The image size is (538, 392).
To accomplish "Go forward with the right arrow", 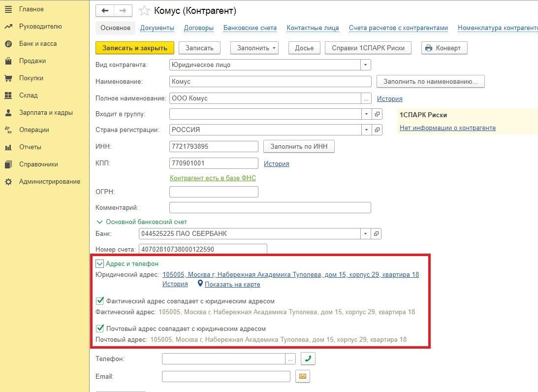I will [x=123, y=11].
